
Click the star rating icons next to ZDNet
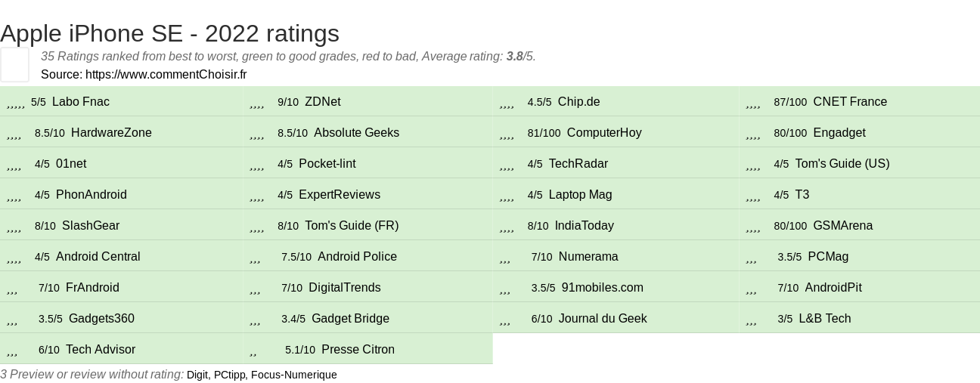[257, 103]
